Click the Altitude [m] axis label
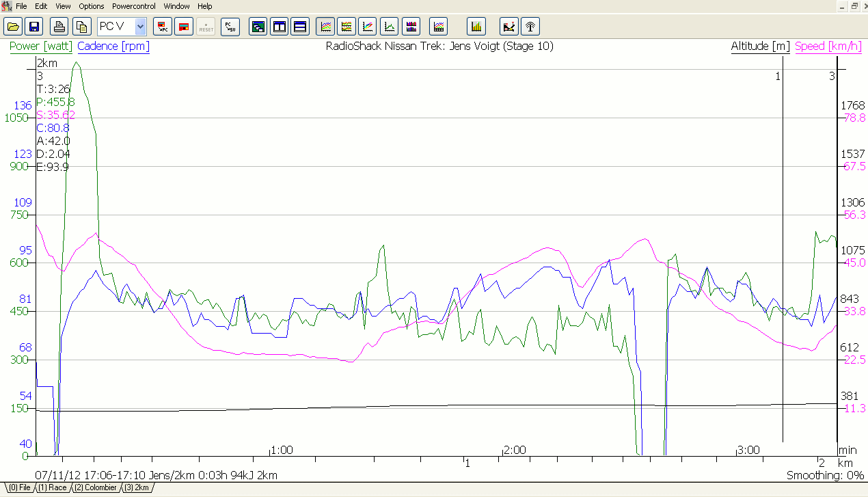This screenshot has height=497, width=868. point(760,46)
